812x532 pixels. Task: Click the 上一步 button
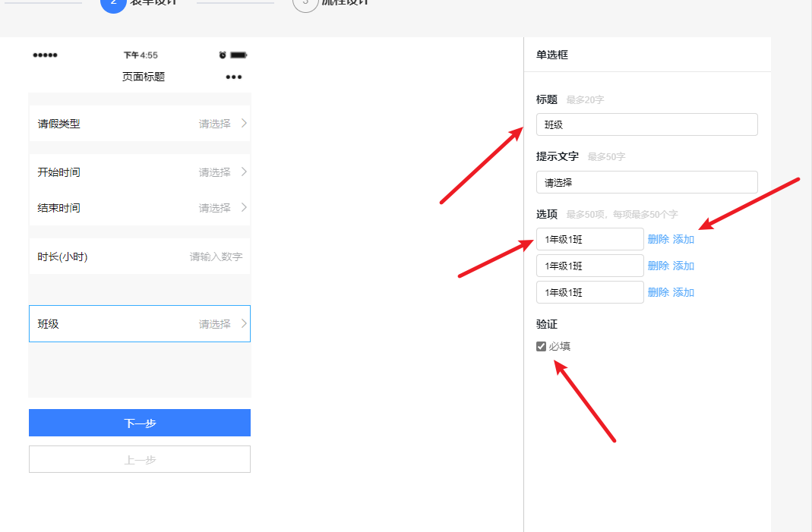click(139, 459)
